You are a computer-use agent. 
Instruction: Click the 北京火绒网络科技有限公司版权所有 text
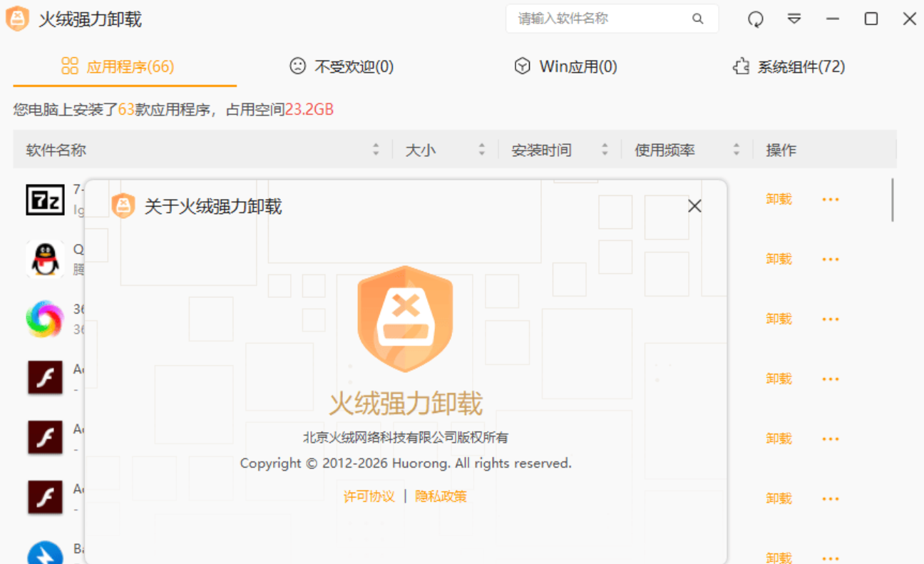[x=406, y=438]
